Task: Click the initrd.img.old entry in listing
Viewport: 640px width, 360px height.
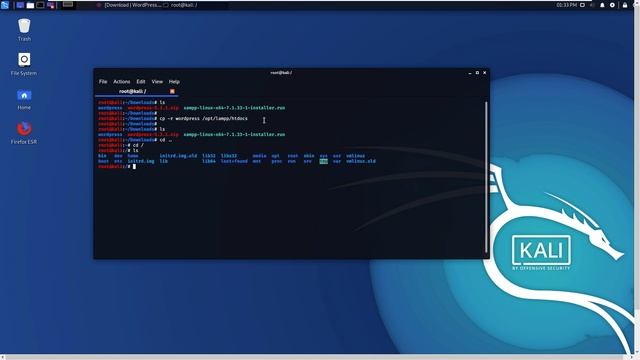Action: coord(178,156)
